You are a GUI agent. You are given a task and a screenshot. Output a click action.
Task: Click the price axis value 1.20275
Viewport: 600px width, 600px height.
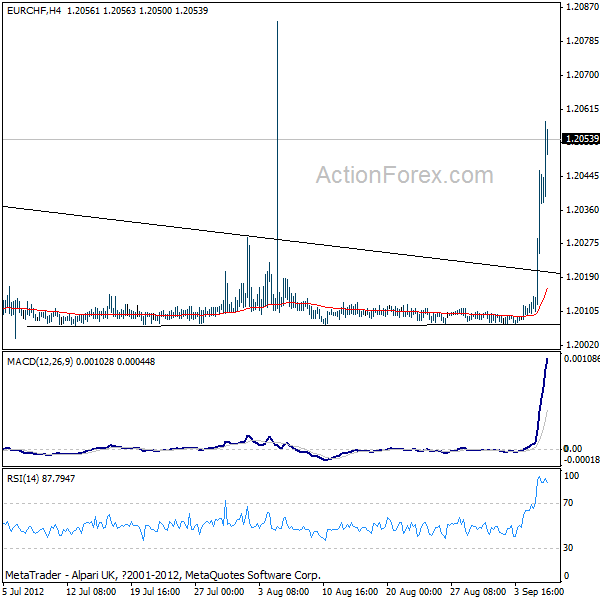tap(582, 243)
